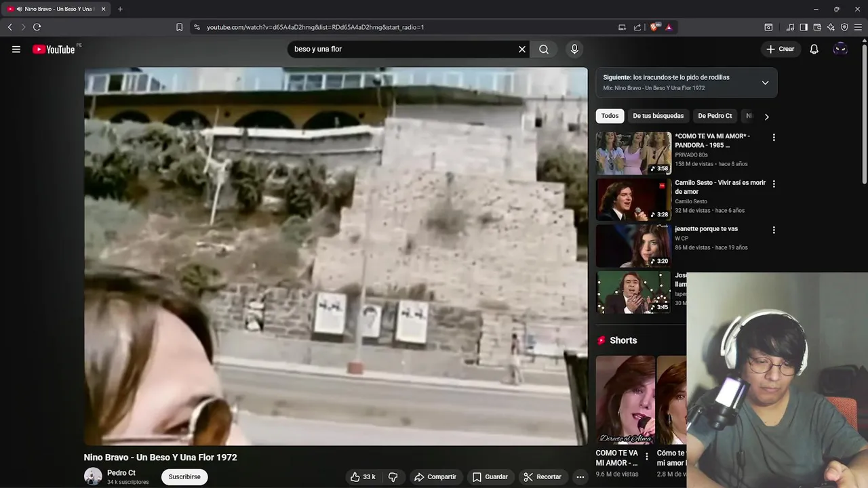
Task: Open YouTube notifications bell
Action: [814, 49]
